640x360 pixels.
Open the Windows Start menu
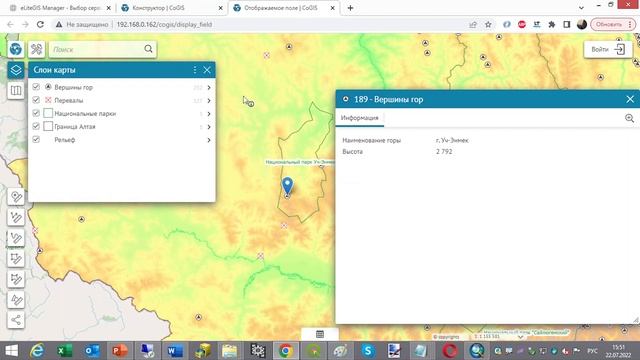[x=11, y=351]
